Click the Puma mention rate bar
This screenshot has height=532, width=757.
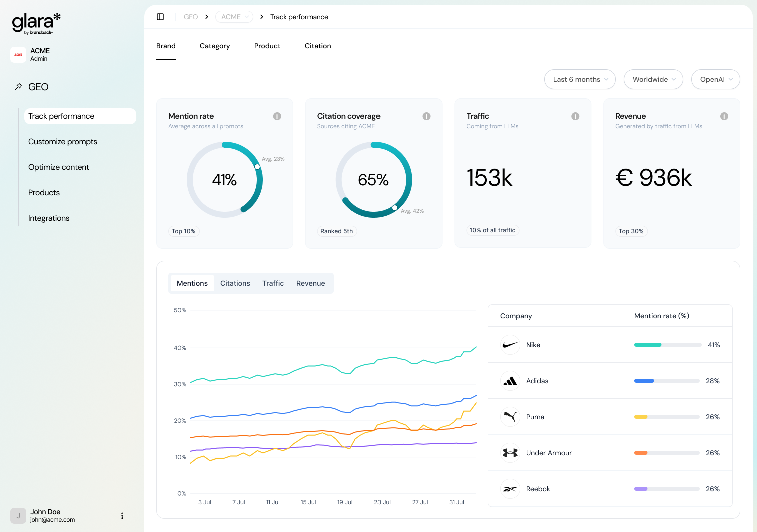click(667, 417)
